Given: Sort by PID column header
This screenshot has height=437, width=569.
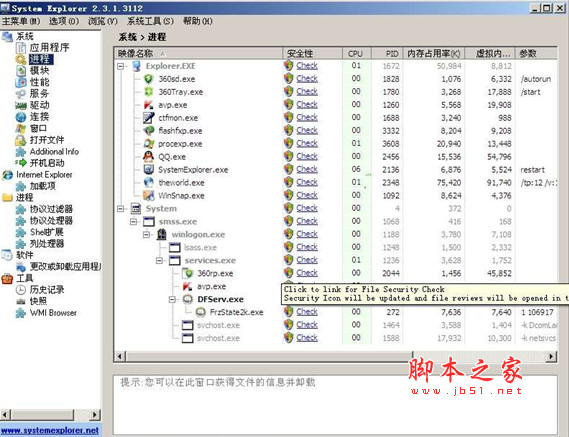Looking at the screenshot, I should click(387, 54).
